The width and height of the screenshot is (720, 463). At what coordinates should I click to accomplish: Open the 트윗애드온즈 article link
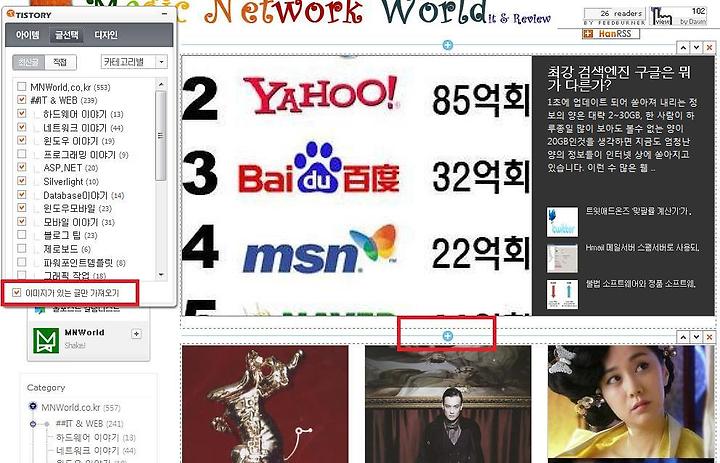[639, 211]
